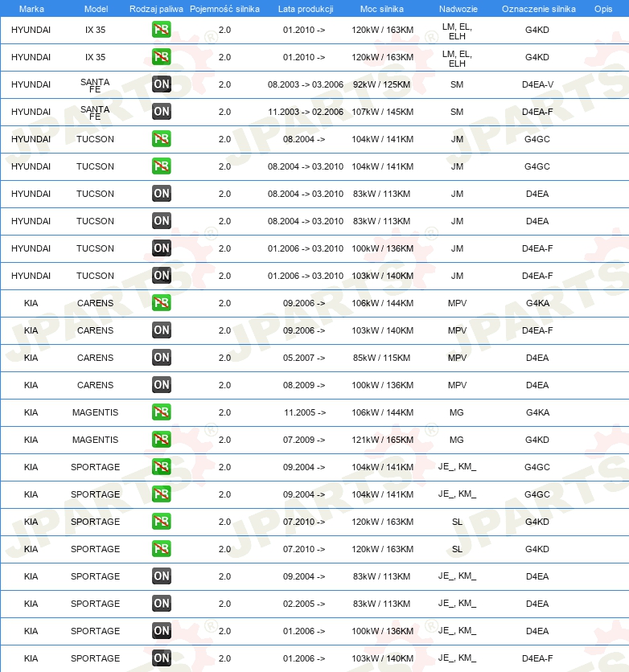This screenshot has height=672, width=629.
Task: Click the Opis column header
Action: [x=602, y=9]
